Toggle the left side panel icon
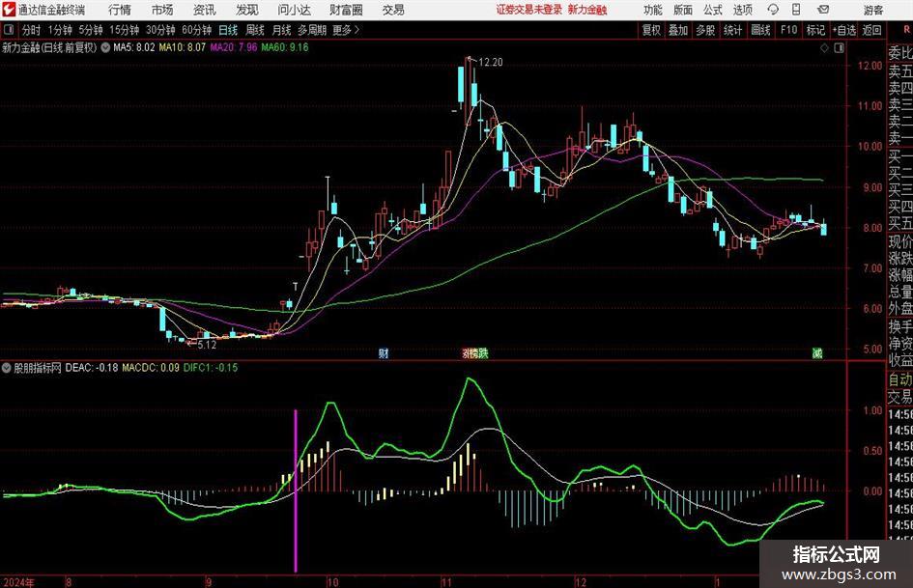Viewport: 913px width, 588px height. 9,30
